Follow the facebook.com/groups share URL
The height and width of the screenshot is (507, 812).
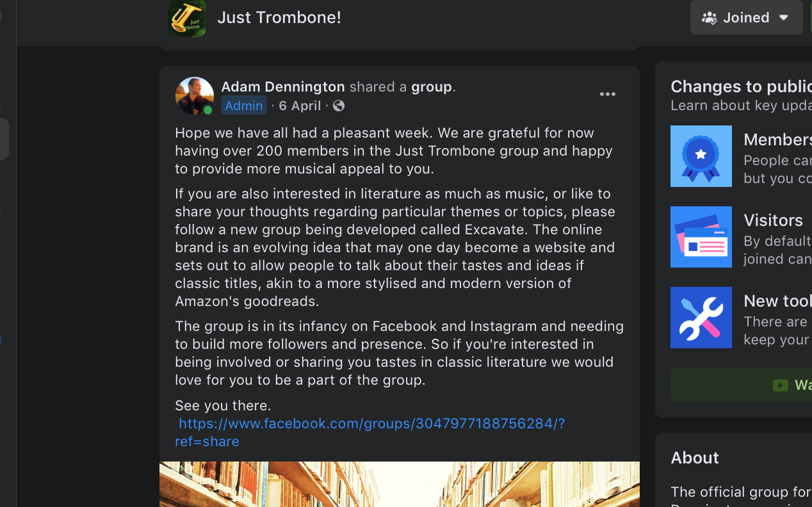pyautogui.click(x=371, y=424)
